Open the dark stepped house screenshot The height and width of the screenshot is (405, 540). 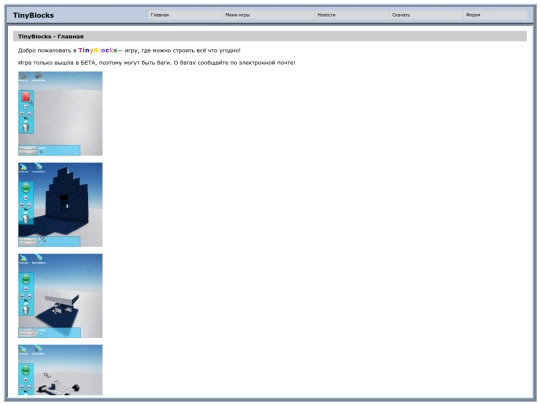pyautogui.click(x=60, y=205)
